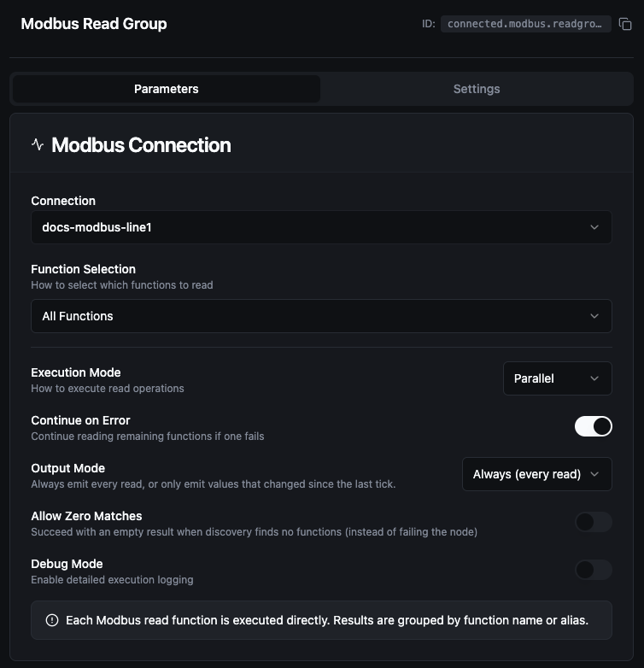Click the Execution Mode label
Viewport: 644px width, 668px height.
tap(76, 372)
